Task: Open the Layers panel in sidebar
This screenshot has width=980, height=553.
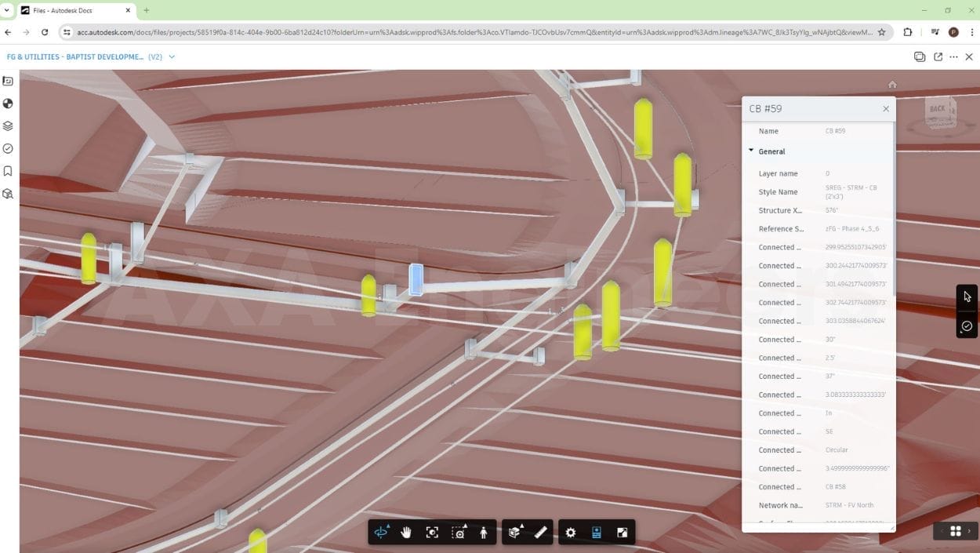Action: pos(8,126)
